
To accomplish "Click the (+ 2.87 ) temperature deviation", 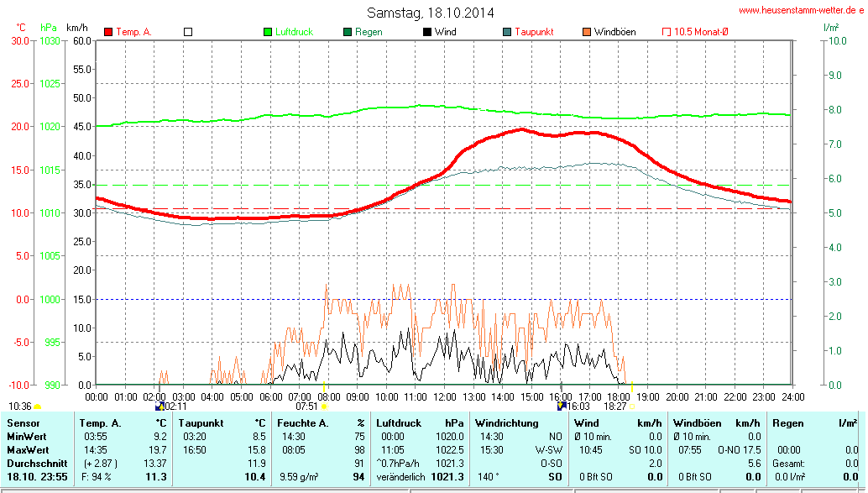I will 100,463.
